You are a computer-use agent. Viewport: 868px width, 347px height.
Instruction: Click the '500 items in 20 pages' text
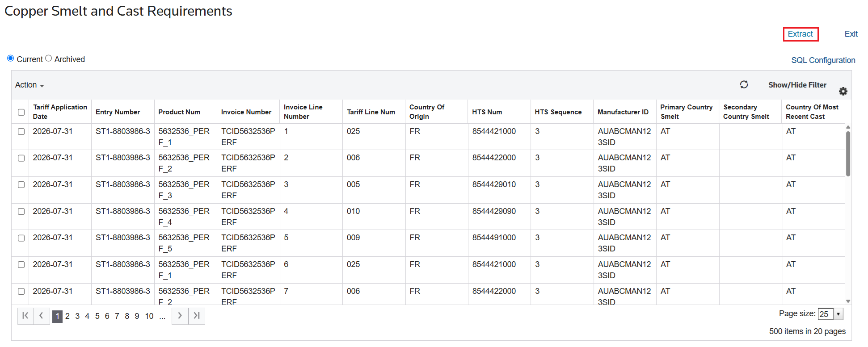point(807,331)
